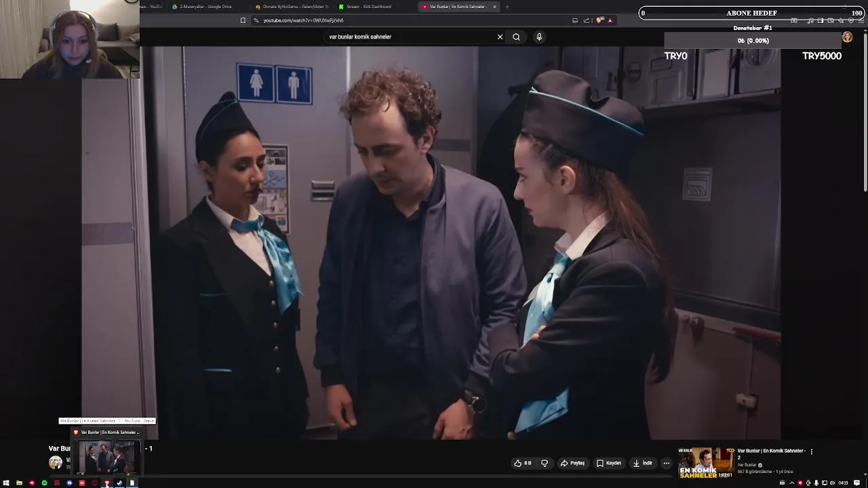Image resolution: width=868 pixels, height=488 pixels.
Task: Start voice search with the microphone icon
Action: 539,37
